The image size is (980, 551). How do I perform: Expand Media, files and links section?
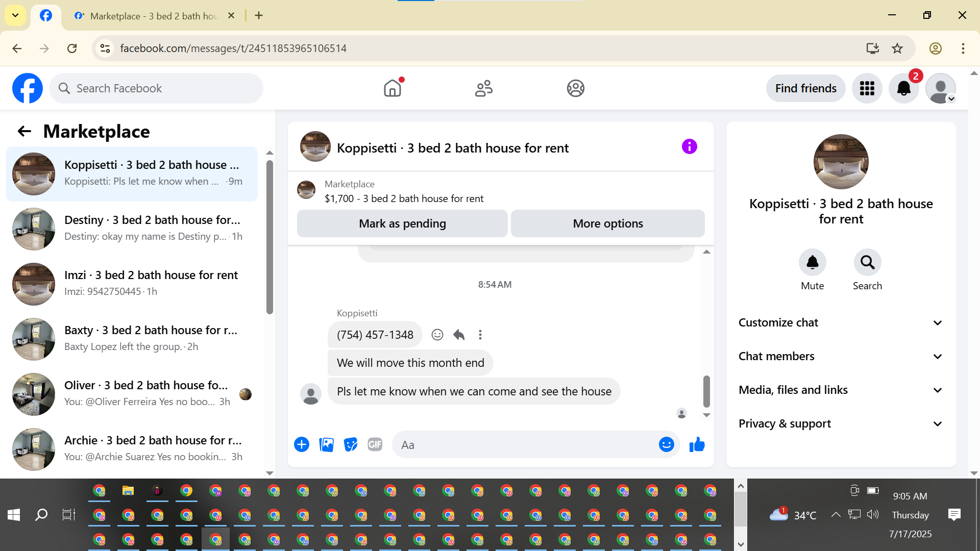tap(841, 390)
